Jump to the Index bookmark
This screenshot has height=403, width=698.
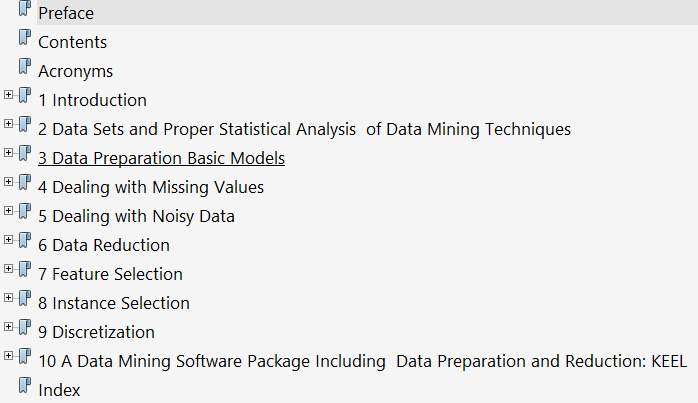tap(59, 390)
